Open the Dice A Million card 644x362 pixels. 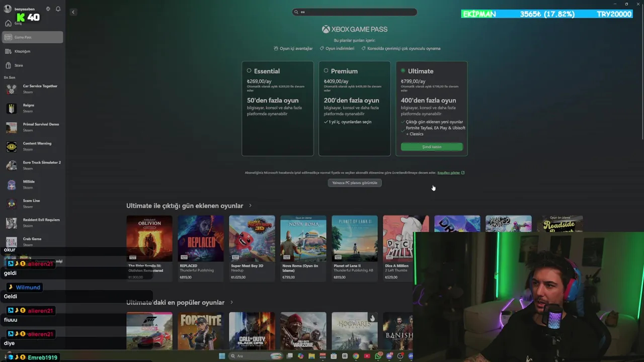click(398, 247)
